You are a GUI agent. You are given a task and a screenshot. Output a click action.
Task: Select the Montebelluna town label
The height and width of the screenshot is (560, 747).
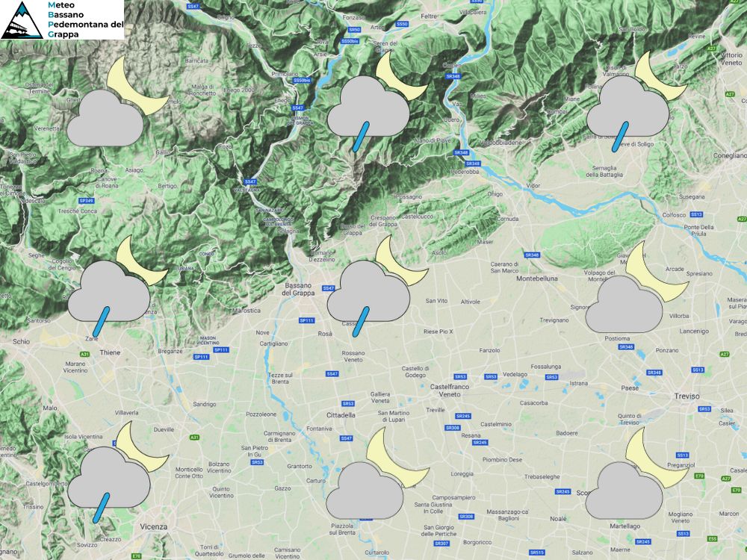(x=537, y=278)
